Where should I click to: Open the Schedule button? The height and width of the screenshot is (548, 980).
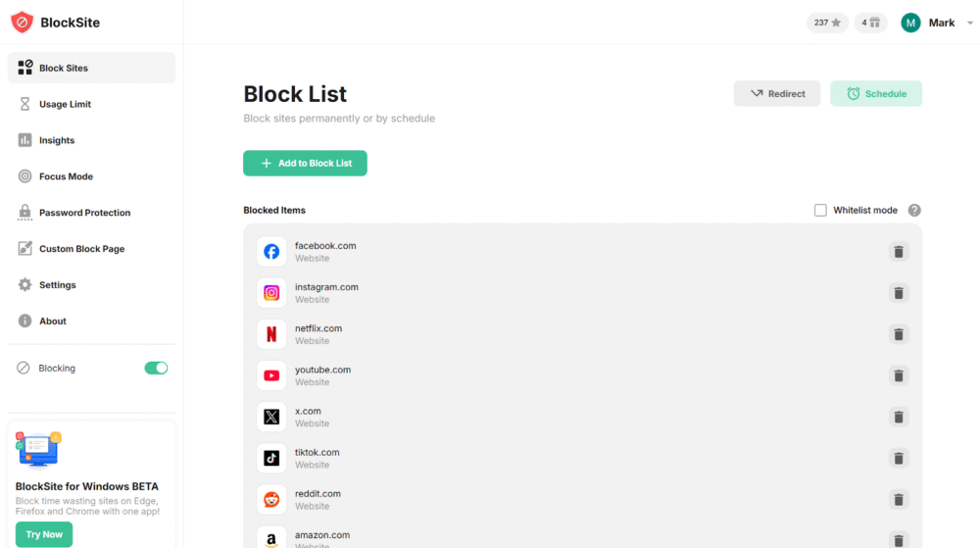coord(876,94)
